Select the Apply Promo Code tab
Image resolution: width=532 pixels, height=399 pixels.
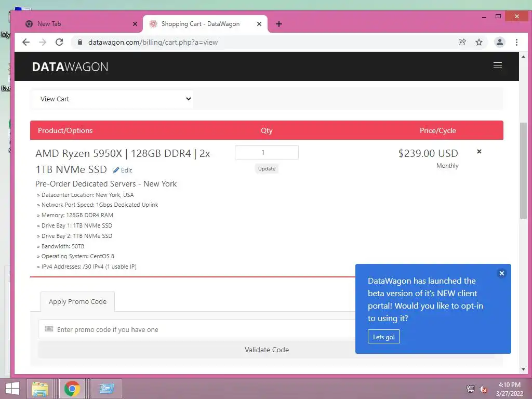[77, 301]
